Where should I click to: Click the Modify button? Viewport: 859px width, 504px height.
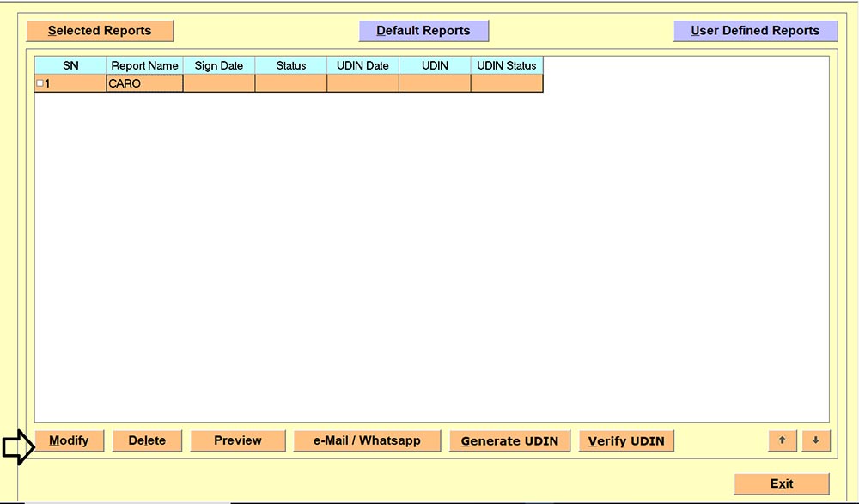[69, 440]
